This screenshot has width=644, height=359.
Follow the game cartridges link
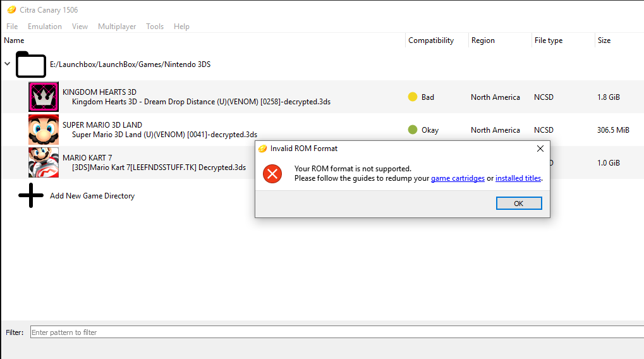(x=458, y=178)
